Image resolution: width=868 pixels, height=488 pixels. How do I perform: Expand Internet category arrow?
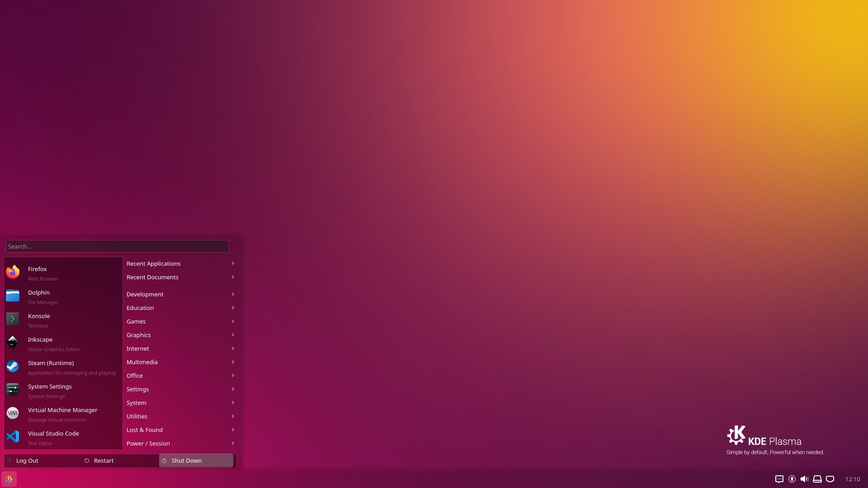(233, 348)
